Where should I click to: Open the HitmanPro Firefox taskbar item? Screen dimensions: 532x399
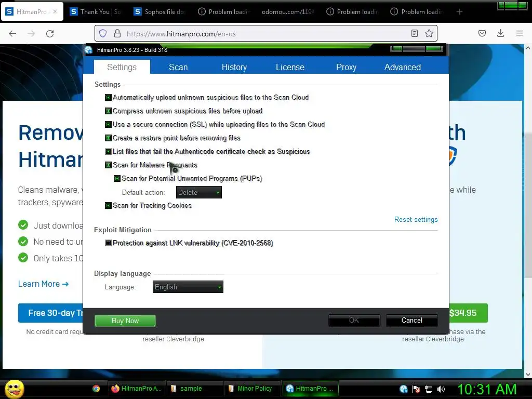click(136, 389)
